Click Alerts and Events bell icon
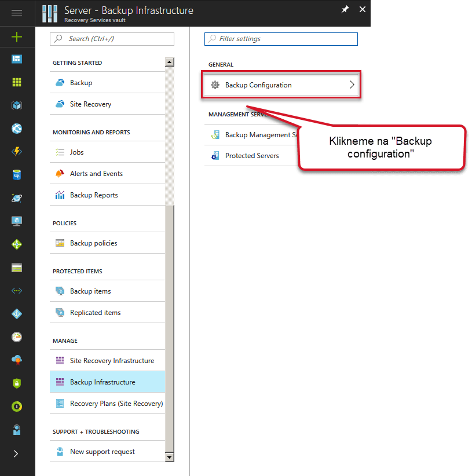This screenshot has width=472, height=476. point(60,174)
